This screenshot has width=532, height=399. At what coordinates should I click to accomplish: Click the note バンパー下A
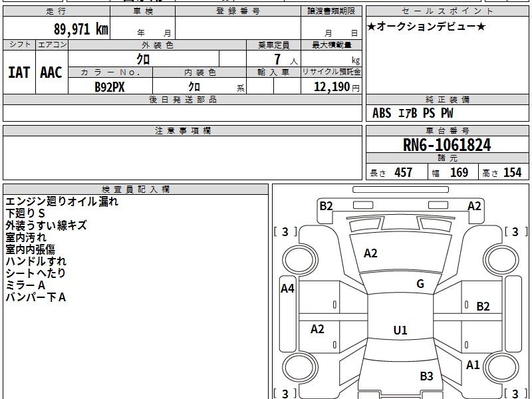point(36,297)
